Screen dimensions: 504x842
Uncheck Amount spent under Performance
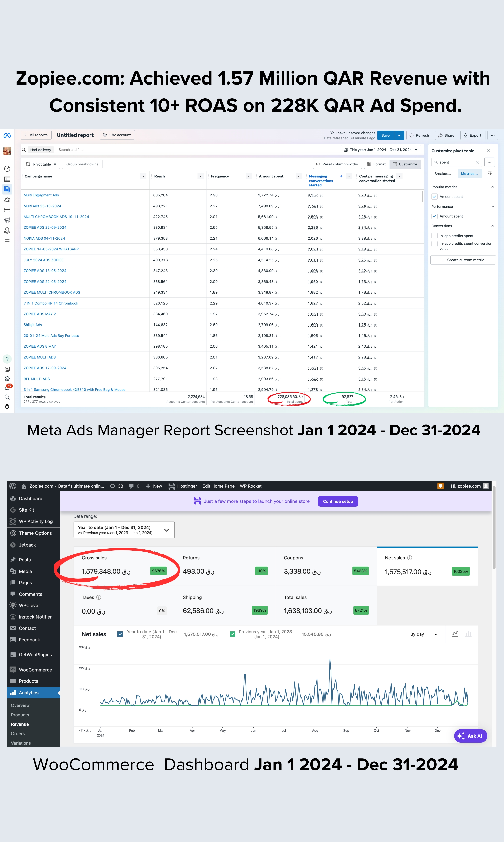click(434, 216)
